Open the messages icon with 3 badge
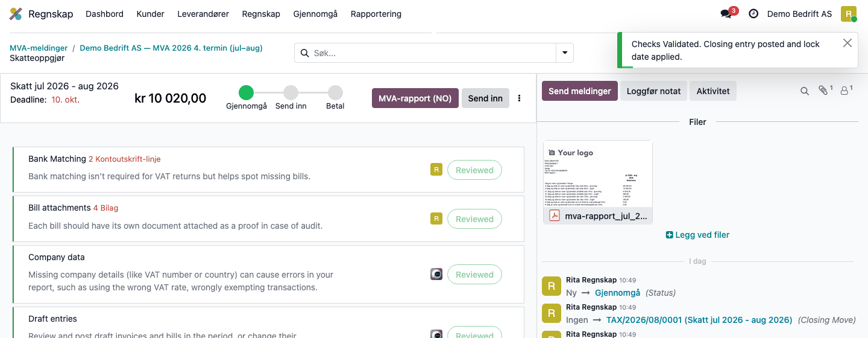The image size is (868, 338). coord(726,14)
